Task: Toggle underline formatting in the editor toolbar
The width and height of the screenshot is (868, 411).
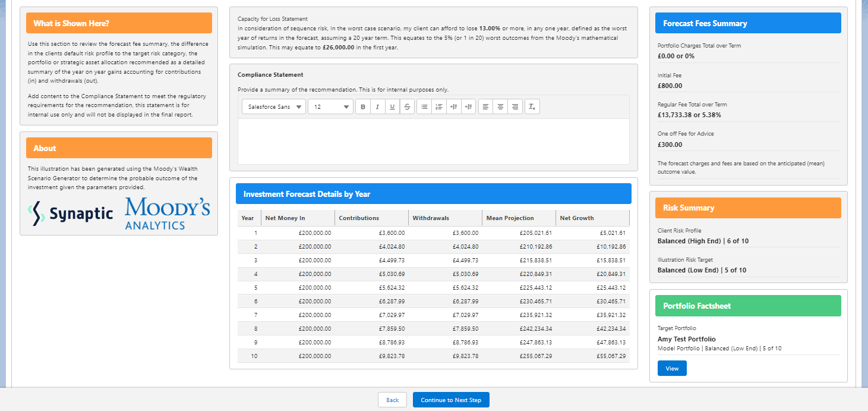Action: pyautogui.click(x=392, y=107)
